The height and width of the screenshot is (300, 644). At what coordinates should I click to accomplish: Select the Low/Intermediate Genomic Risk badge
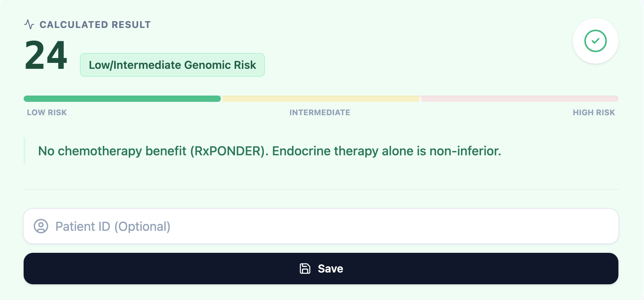point(172,65)
